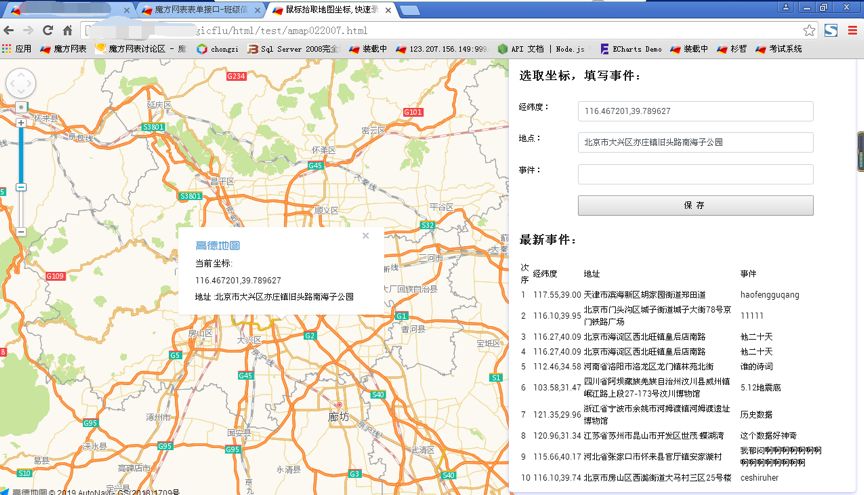This screenshot has width=864, height=495.
Task: Zoom out the map with minus button
Action: point(21,232)
